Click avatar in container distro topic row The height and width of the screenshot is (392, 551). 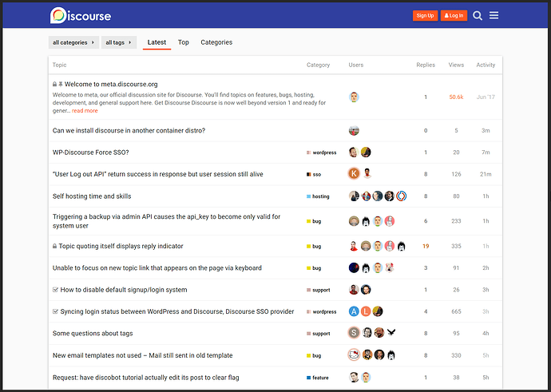click(354, 131)
